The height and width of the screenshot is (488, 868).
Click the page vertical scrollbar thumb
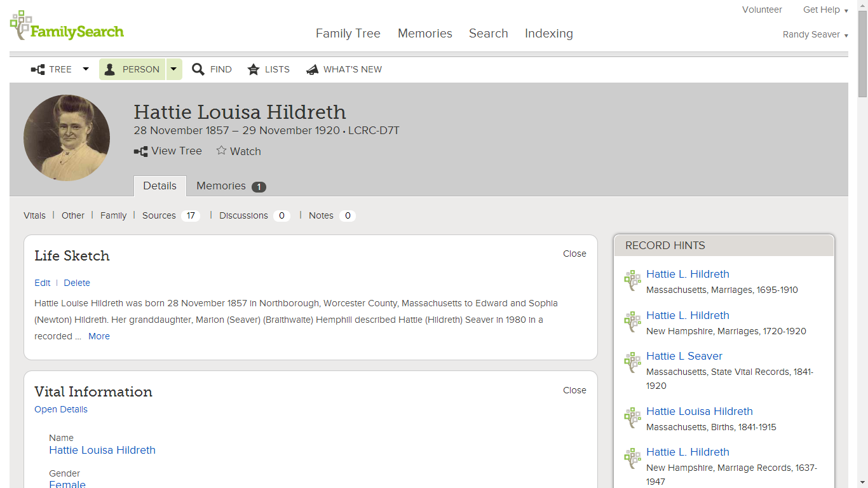(x=862, y=54)
